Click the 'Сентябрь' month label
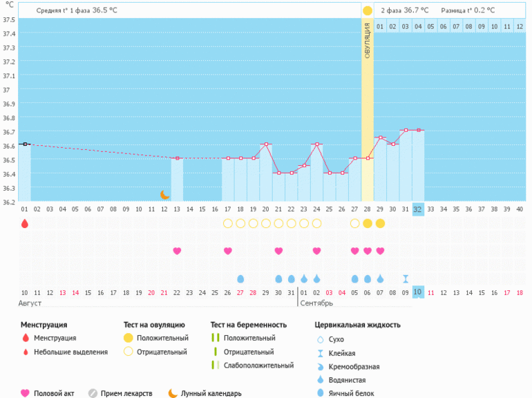This screenshot has width=532, height=398. click(316, 303)
